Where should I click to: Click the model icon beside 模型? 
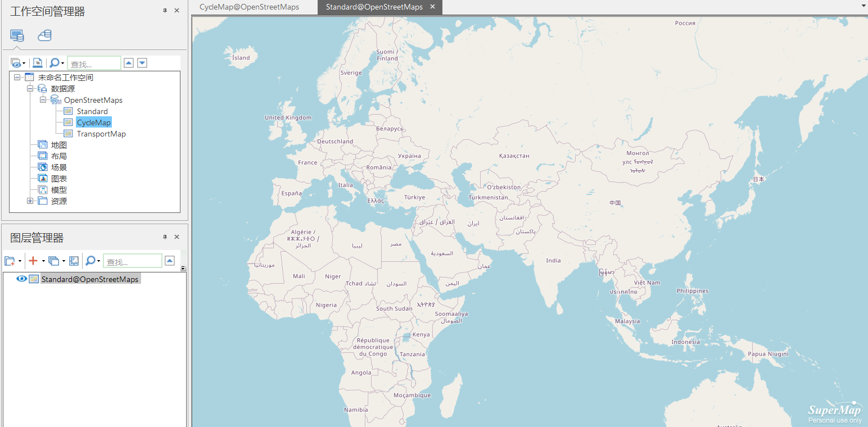pos(42,190)
